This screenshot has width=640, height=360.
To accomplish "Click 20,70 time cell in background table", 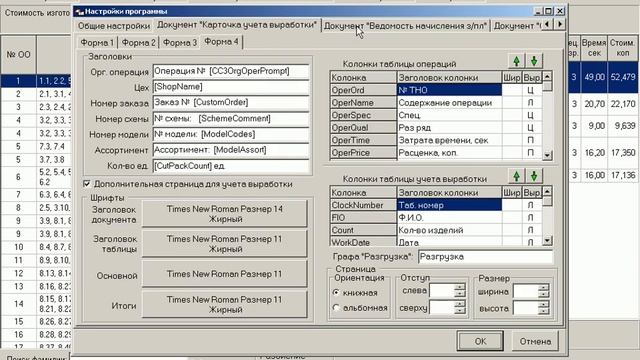I will tap(594, 104).
